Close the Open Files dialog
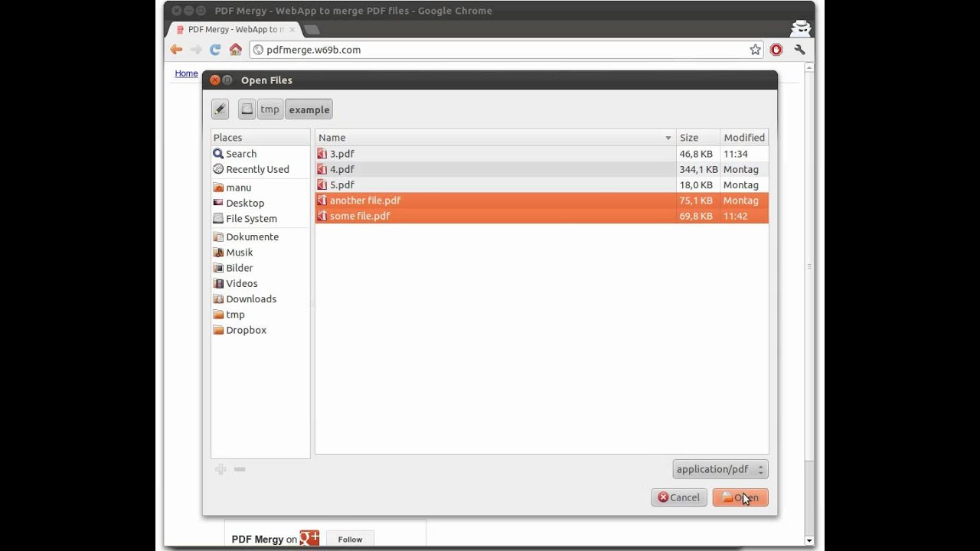 (x=215, y=80)
